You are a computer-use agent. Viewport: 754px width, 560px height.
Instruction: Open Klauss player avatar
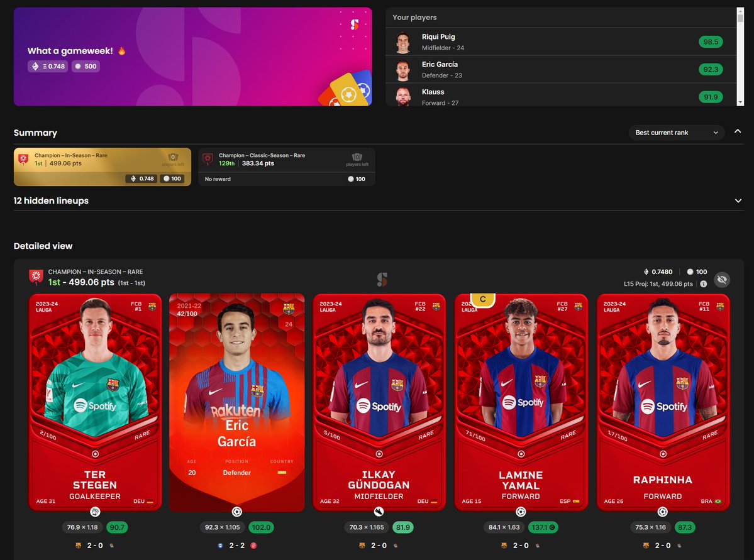403,97
